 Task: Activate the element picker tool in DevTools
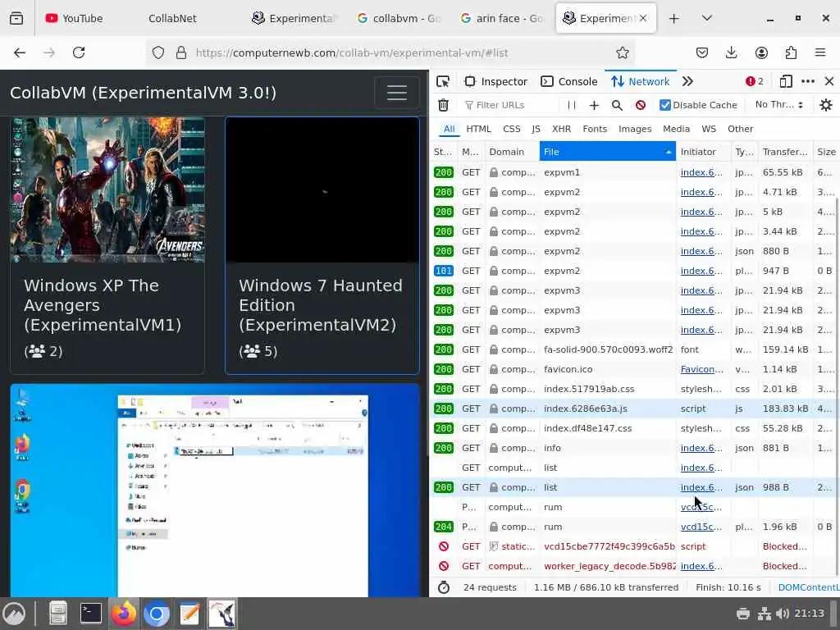point(443,81)
